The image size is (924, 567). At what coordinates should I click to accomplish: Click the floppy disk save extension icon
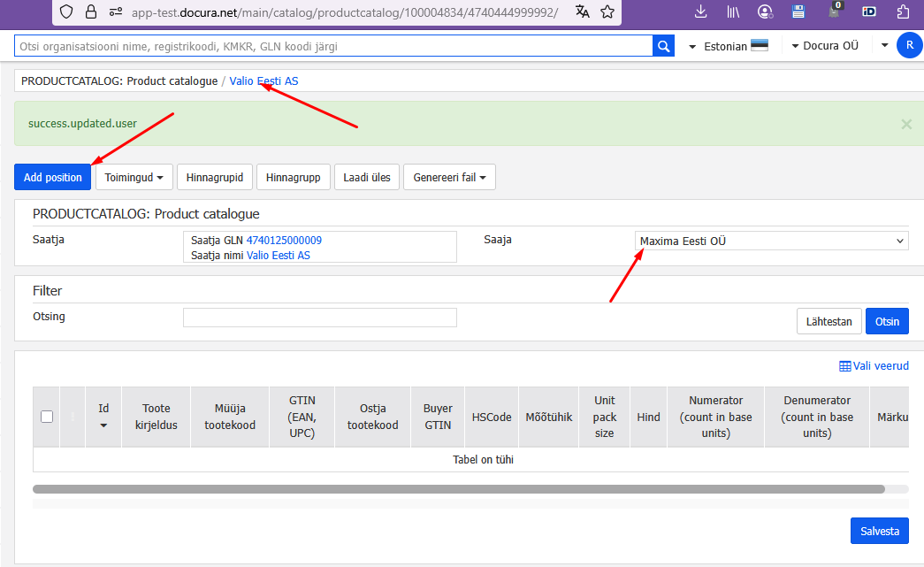[798, 11]
